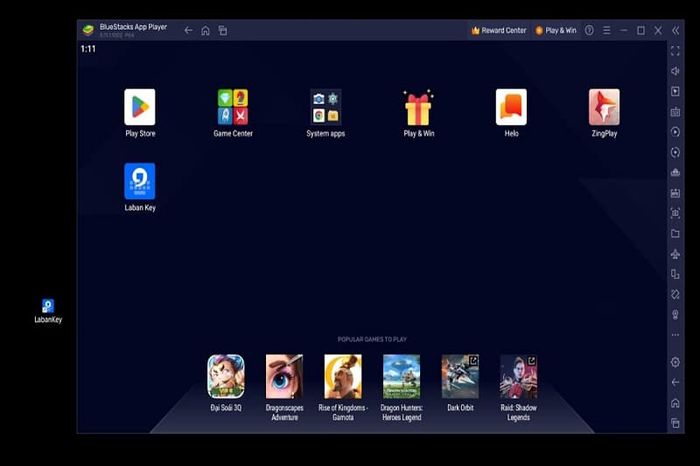Open the LabanKey desktop shortcut outside BlueStacks
Screen dimensions: 700x466
(48, 306)
